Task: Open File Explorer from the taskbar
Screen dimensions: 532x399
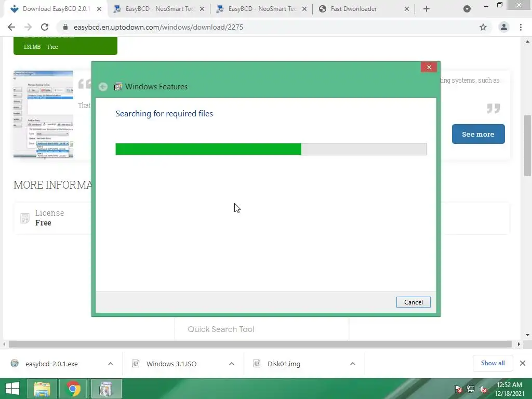Action: tap(42, 389)
